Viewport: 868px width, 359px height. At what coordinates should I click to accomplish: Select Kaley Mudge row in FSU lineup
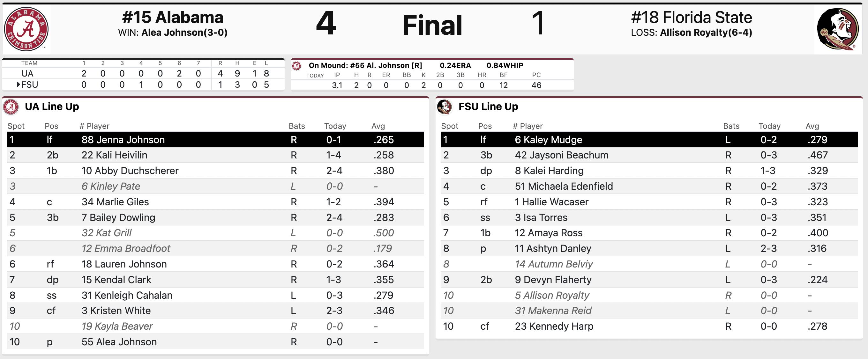tap(649, 140)
